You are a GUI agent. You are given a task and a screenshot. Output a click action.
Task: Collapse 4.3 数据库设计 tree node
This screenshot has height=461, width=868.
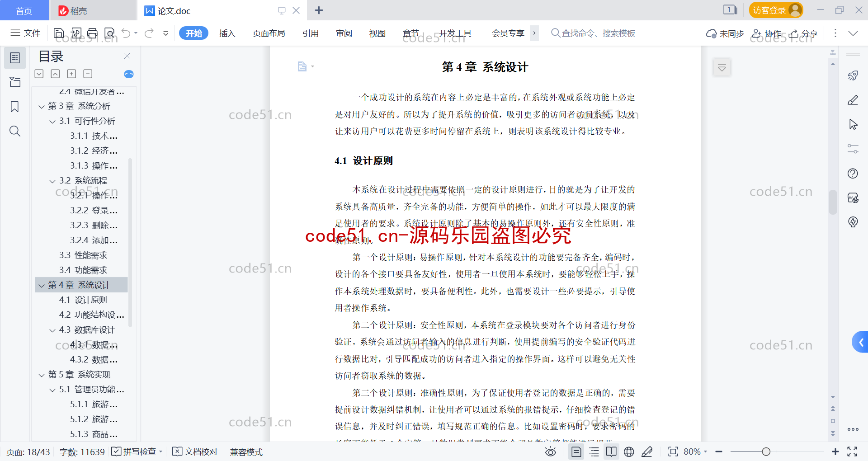tap(52, 330)
